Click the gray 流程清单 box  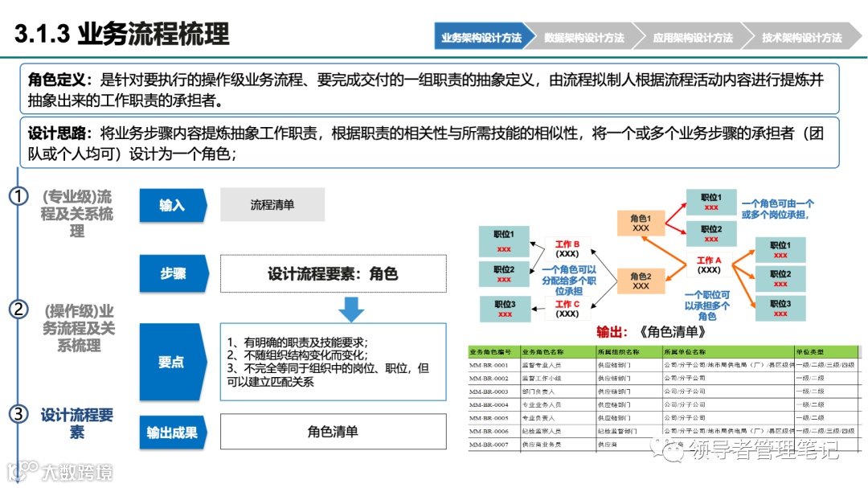272,205
